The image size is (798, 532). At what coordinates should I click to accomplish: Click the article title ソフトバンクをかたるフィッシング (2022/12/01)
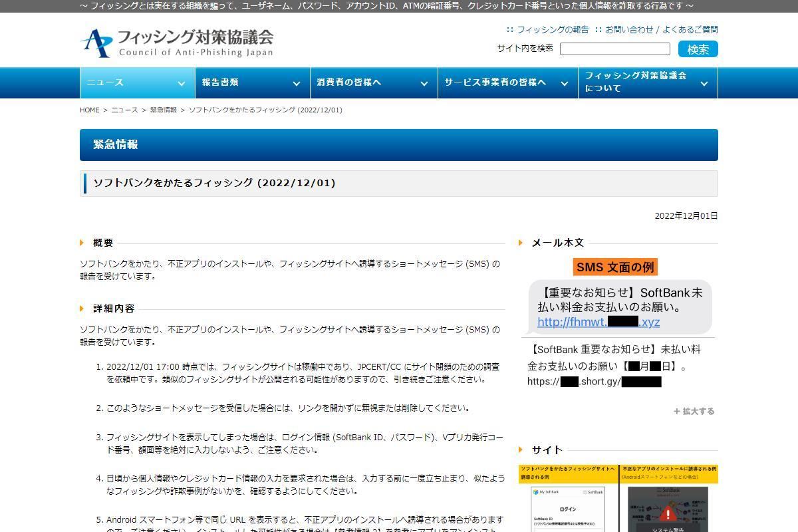click(214, 183)
